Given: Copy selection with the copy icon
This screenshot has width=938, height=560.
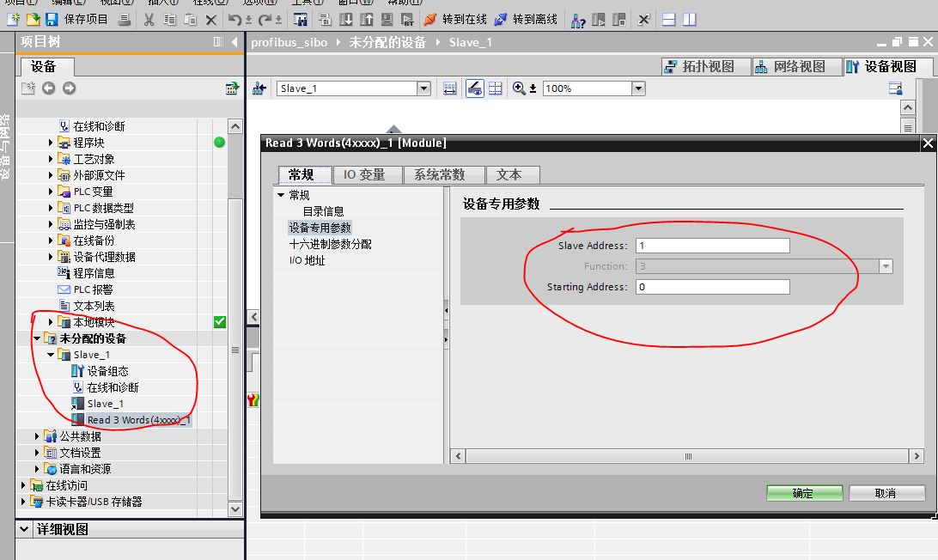Looking at the screenshot, I should pos(170,20).
